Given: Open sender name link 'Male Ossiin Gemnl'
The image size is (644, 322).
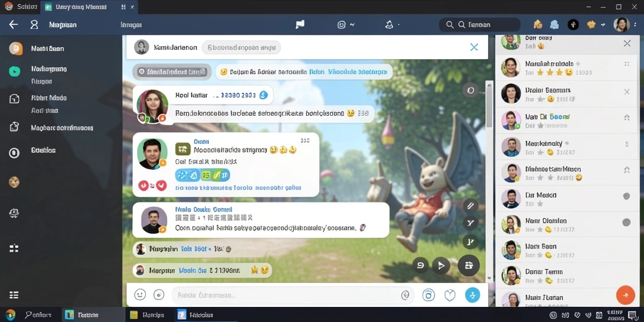Looking at the screenshot, I should point(204,209).
